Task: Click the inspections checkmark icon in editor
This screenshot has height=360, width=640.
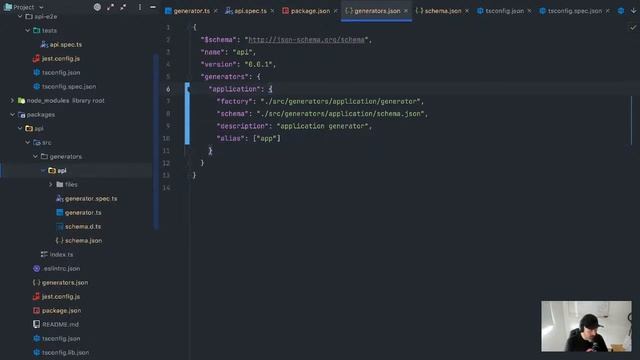Action: pyautogui.click(x=633, y=28)
